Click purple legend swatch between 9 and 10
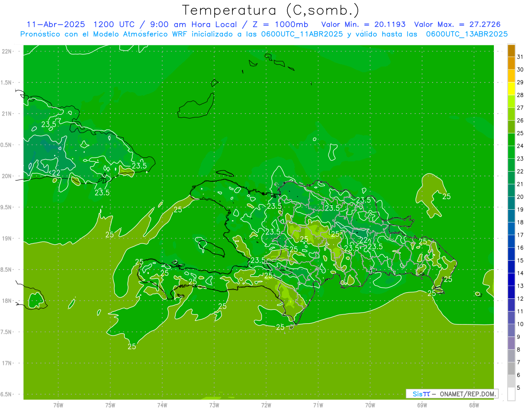The image size is (532, 411). pyautogui.click(x=511, y=330)
